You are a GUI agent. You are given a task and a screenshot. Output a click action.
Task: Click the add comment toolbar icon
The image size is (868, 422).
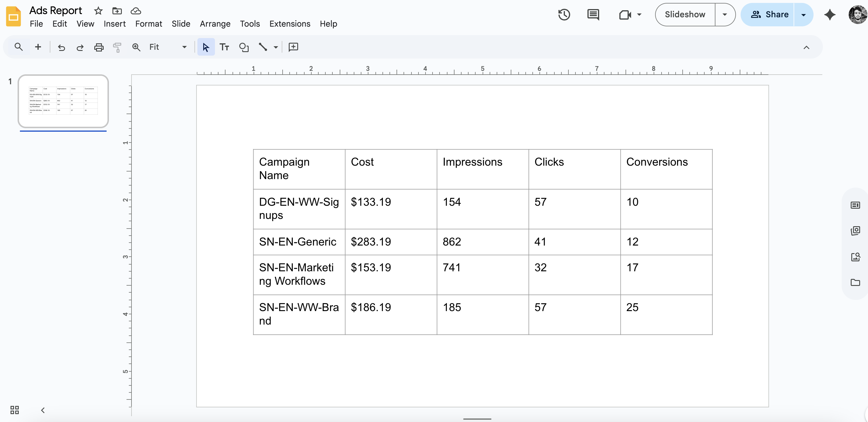click(293, 47)
